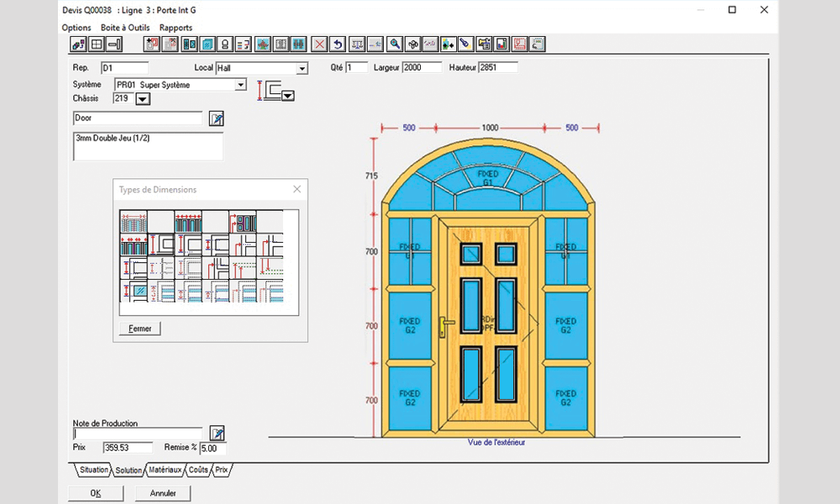Click the FIXED G1 arch panel
840x504 pixels.
(487, 178)
